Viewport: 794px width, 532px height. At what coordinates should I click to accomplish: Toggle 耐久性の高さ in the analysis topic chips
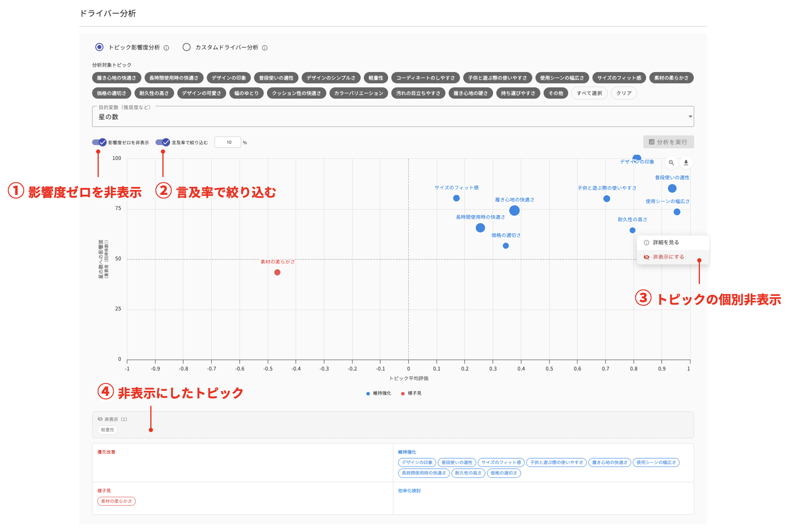pyautogui.click(x=154, y=93)
